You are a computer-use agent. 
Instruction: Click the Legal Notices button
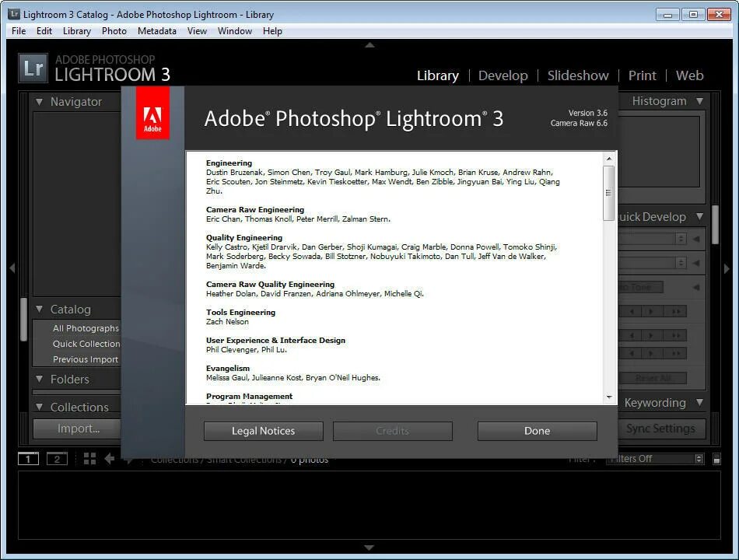tap(264, 431)
